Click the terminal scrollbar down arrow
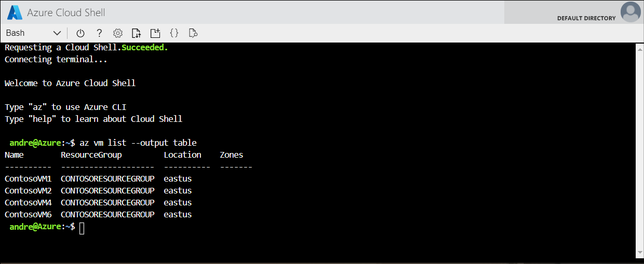644x264 pixels. click(640, 254)
